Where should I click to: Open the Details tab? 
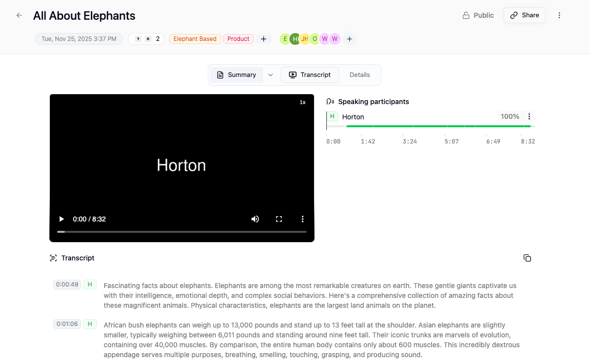point(359,75)
